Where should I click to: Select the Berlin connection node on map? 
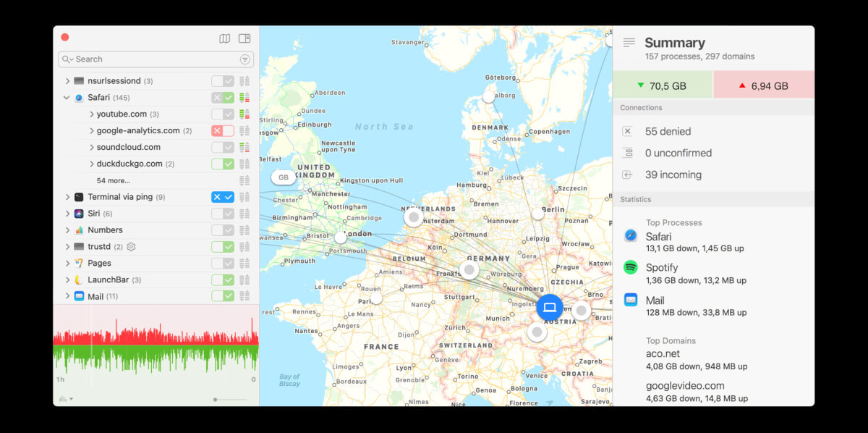point(537,214)
